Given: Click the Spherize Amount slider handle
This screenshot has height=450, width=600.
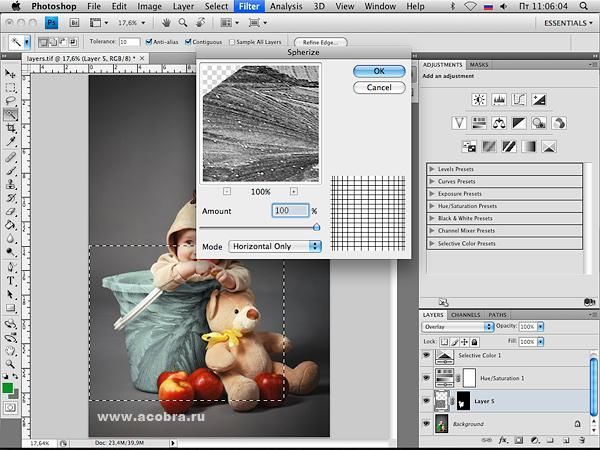Looking at the screenshot, I should coord(317,227).
